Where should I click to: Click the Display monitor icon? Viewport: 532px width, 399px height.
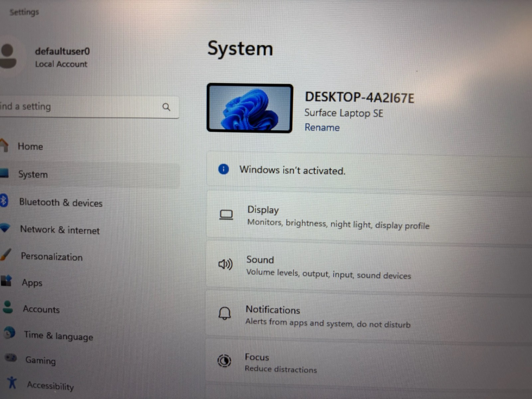coord(226,215)
